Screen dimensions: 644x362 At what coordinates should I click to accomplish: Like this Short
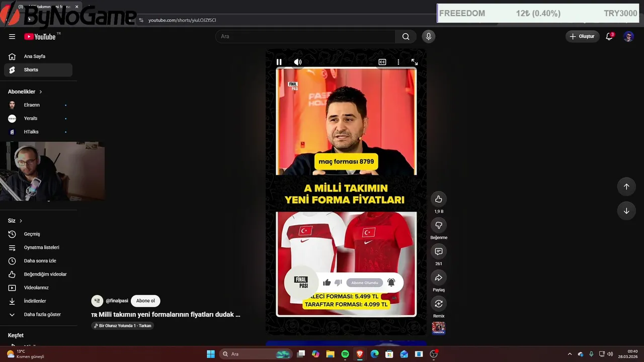click(439, 199)
